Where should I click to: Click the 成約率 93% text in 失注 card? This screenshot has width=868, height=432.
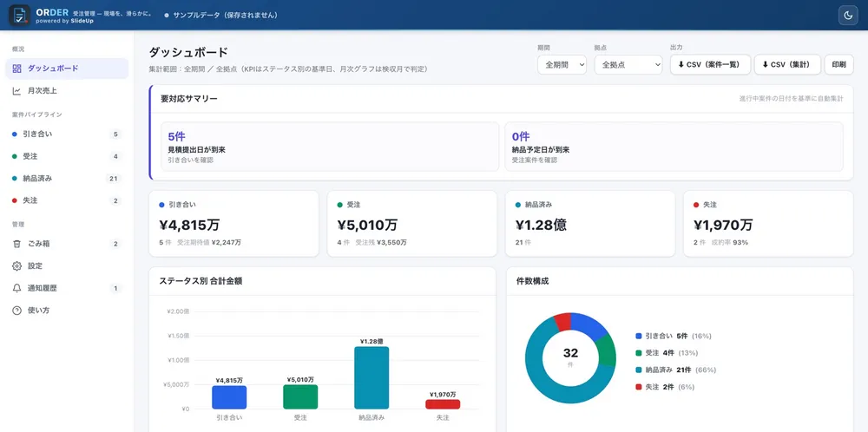(x=731, y=242)
